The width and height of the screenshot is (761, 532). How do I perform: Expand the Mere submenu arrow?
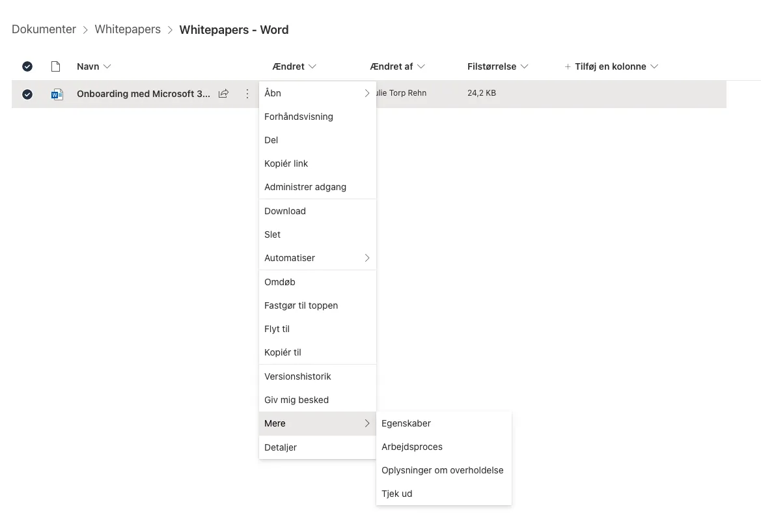tap(367, 423)
